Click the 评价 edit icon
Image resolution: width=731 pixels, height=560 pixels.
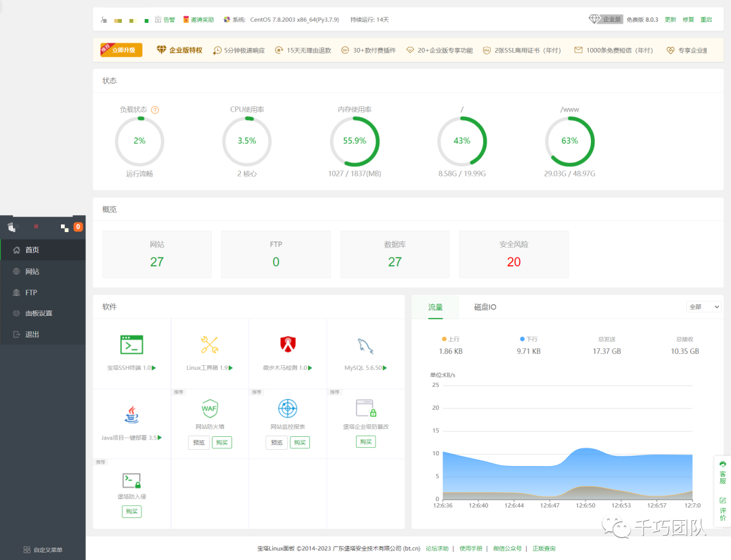[x=723, y=500]
